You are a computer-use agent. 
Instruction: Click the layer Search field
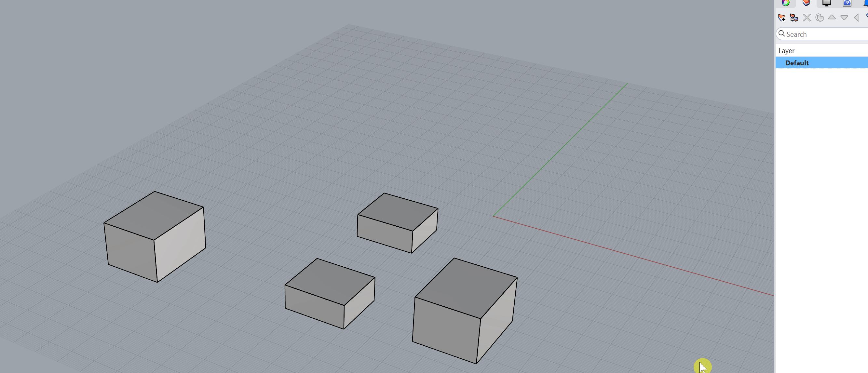click(x=822, y=34)
